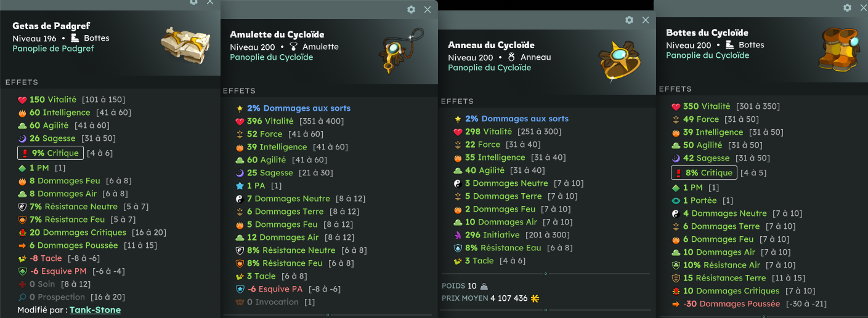The height and width of the screenshot is (318, 868).
Task: Click the kamas icon beside Prix Moyen
Action: [535, 298]
